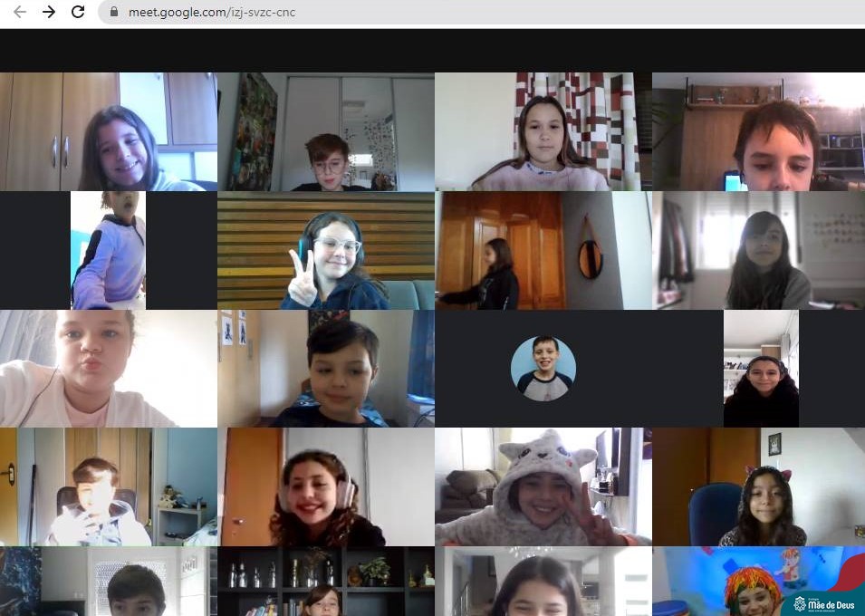Image resolution: width=865 pixels, height=616 pixels.
Task: Select tile with cat ears headband
Action: (x=759, y=487)
